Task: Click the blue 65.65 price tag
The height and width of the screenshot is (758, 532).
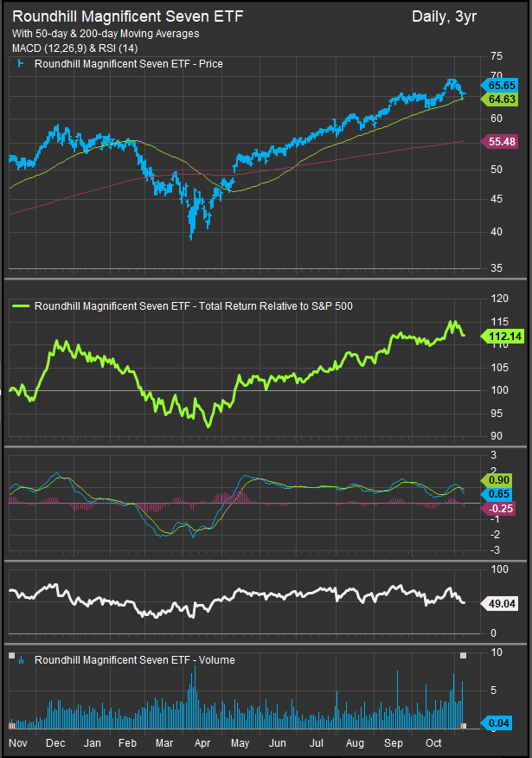Action: 502,86
